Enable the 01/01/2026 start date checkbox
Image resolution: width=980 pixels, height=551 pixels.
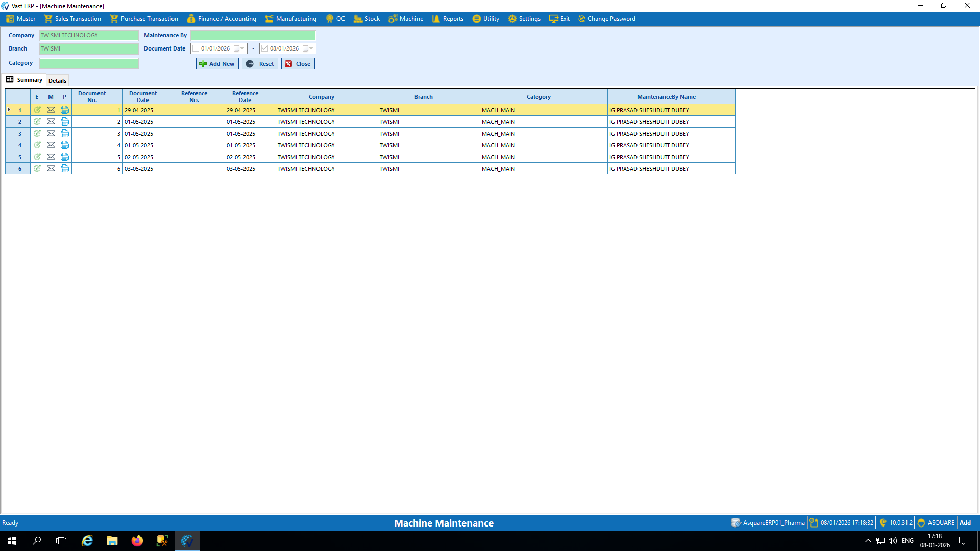pyautogui.click(x=196, y=48)
